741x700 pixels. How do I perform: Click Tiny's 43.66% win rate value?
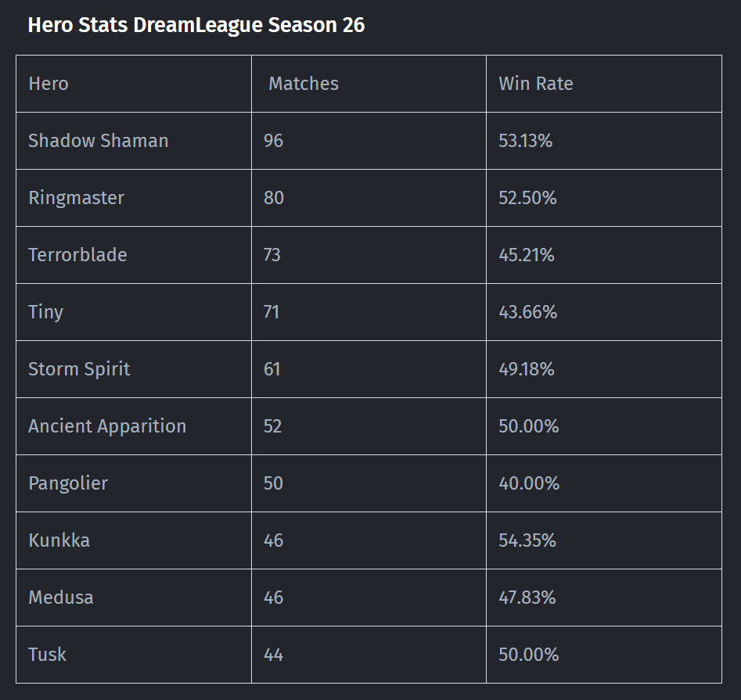(528, 312)
